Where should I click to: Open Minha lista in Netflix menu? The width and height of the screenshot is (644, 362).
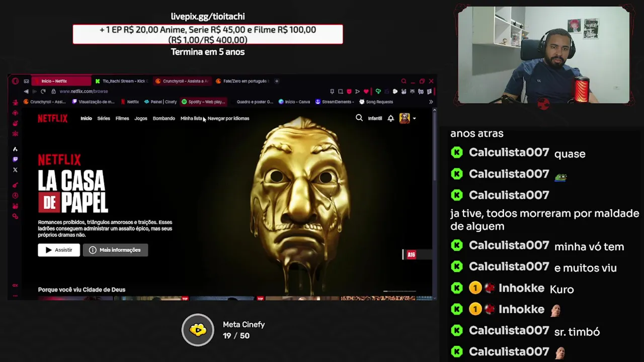[191, 118]
